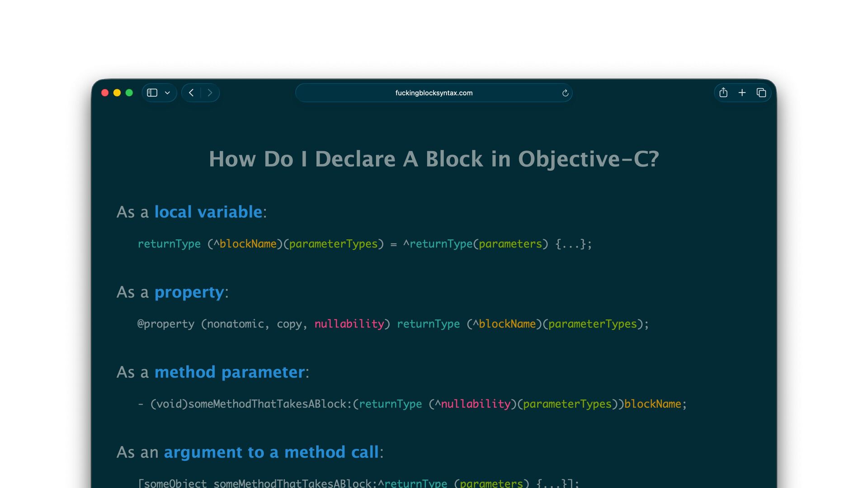Go forward with the forward arrow
The width and height of the screenshot is (868, 488).
coord(210,93)
